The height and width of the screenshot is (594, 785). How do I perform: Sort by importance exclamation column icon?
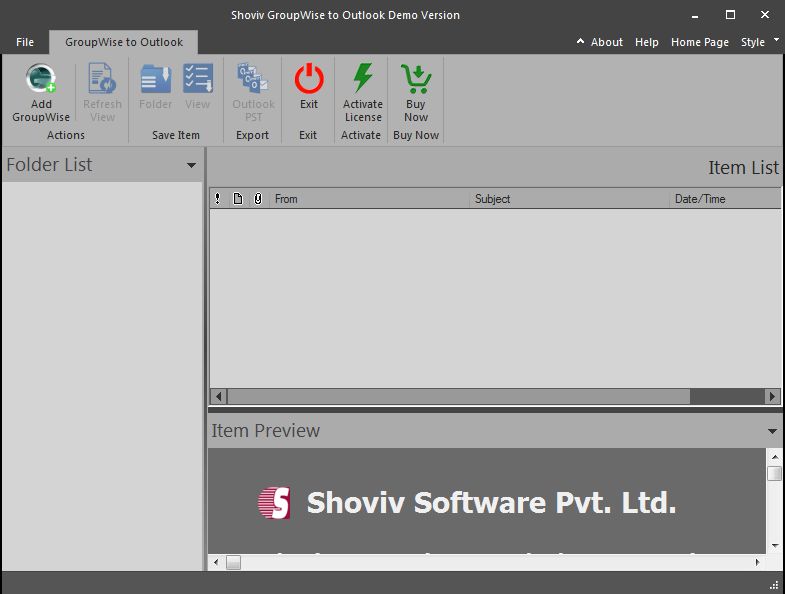(217, 199)
